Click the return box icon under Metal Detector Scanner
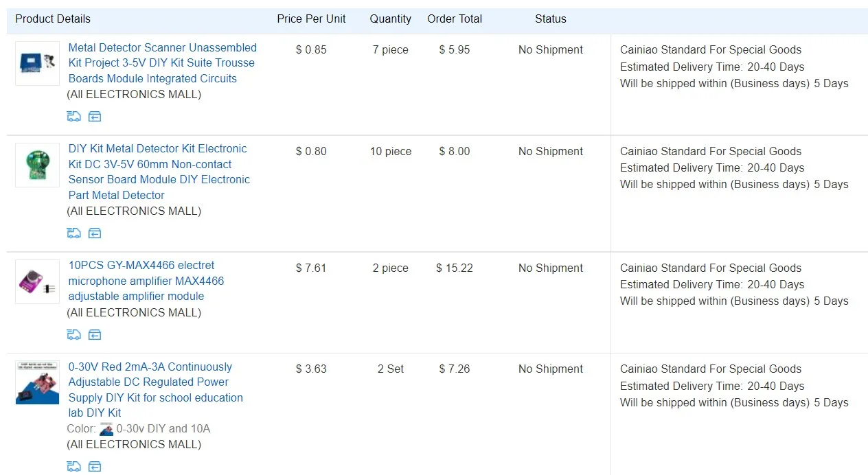 tap(95, 116)
